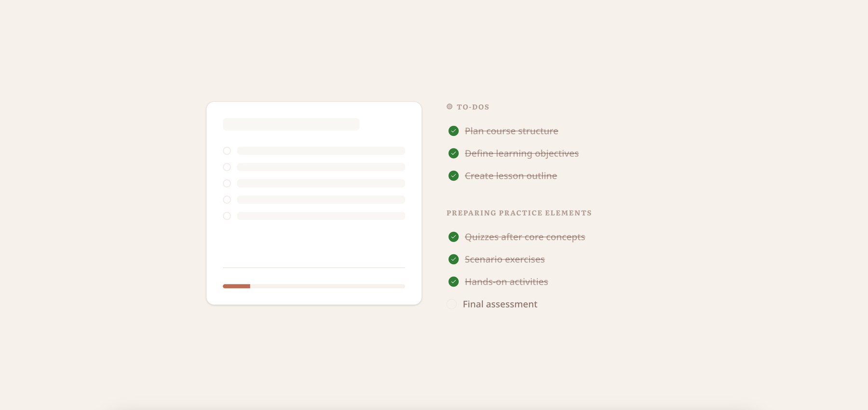The image size is (868, 410).
Task: Uncheck Quizzes after core concepts checkmark
Action: (453, 237)
